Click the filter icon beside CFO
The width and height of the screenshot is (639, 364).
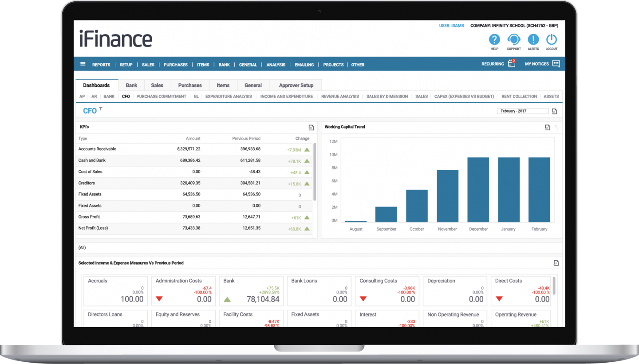pyautogui.click(x=101, y=109)
